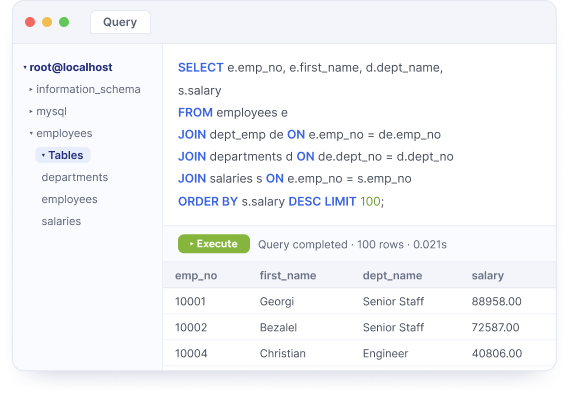The height and width of the screenshot is (396, 569).
Task: Select the highlighted Tables node
Action: (63, 155)
